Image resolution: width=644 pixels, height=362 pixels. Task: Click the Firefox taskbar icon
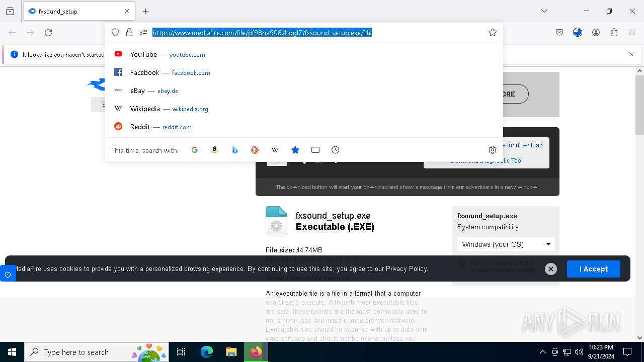tap(256, 352)
